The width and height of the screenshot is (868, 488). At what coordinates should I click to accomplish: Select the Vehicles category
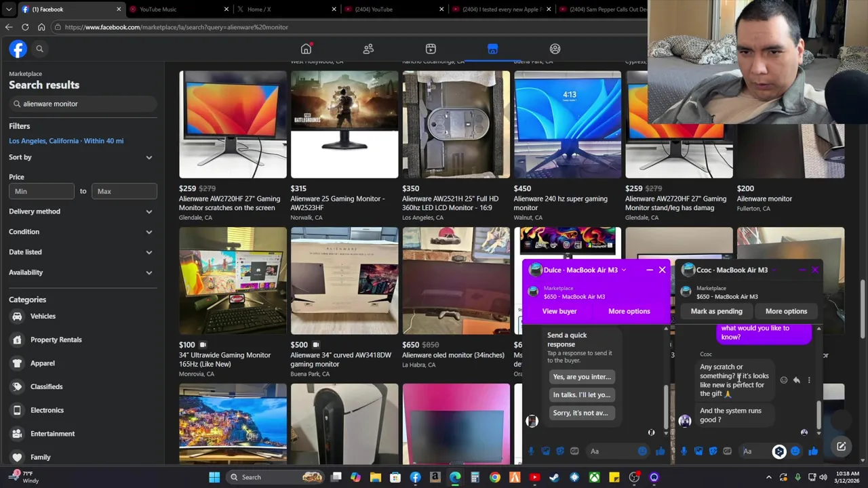click(x=81, y=317)
